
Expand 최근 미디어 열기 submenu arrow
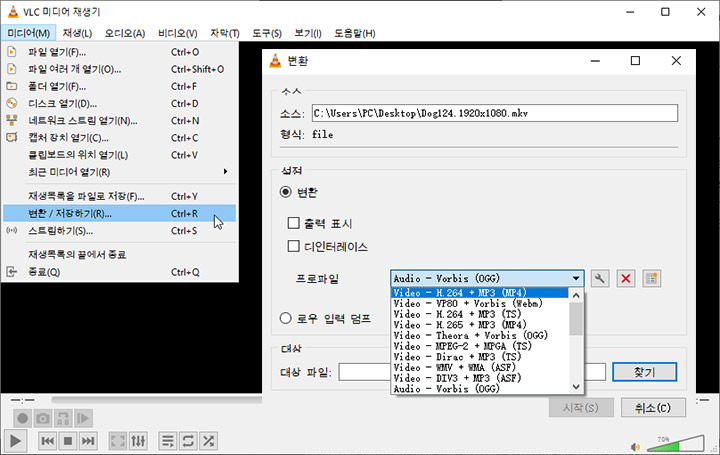225,171
